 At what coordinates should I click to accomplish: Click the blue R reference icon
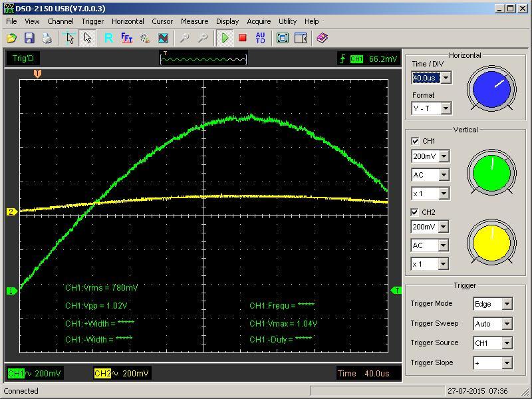tap(109, 38)
